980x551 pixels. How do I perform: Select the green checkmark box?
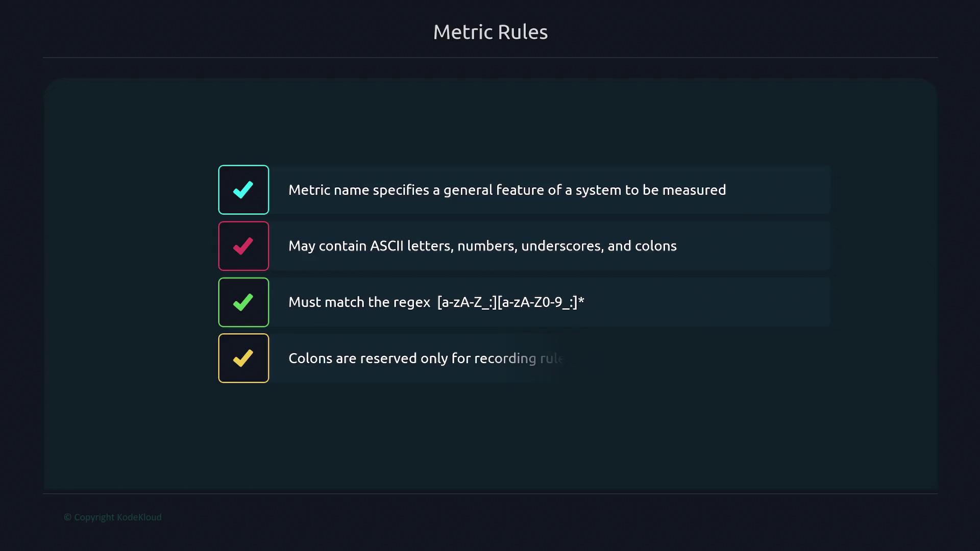243,302
